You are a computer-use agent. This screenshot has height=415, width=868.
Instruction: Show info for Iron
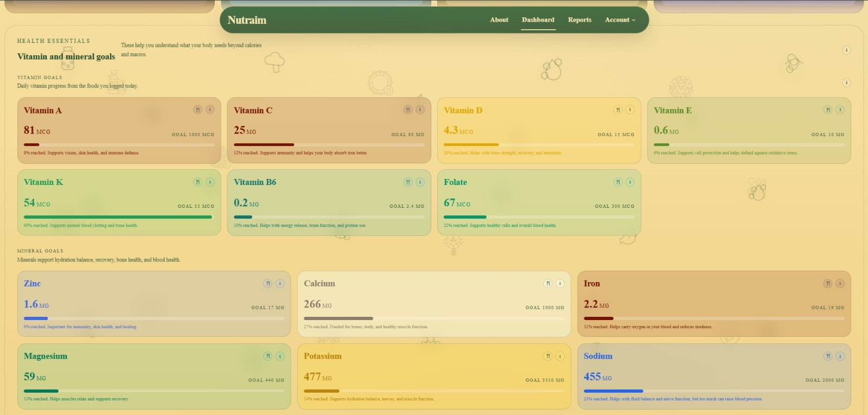[840, 283]
